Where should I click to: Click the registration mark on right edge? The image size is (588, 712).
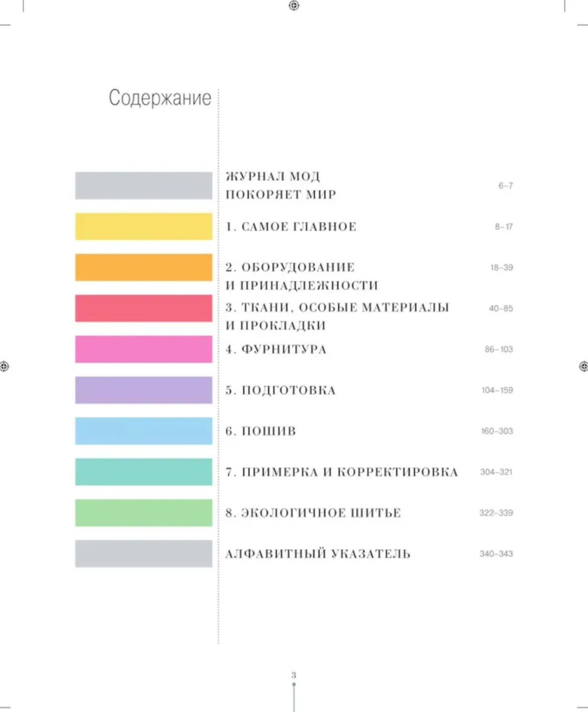pyautogui.click(x=583, y=366)
